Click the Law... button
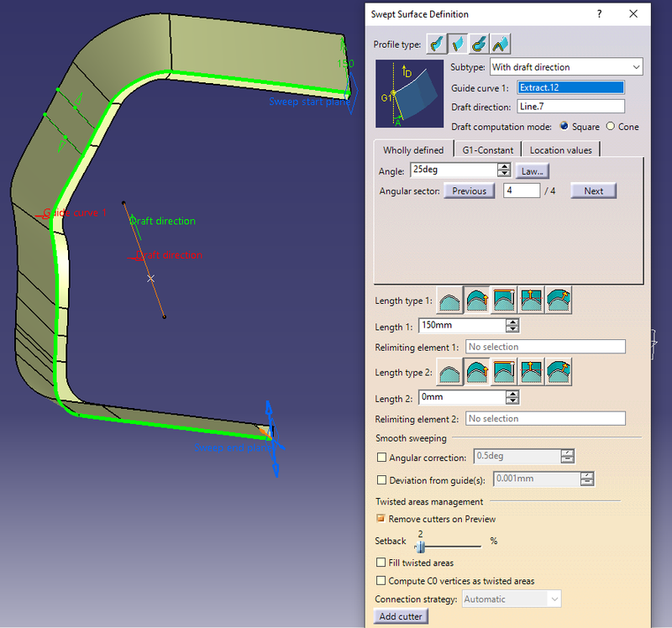This screenshot has height=628, width=672. 533,170
